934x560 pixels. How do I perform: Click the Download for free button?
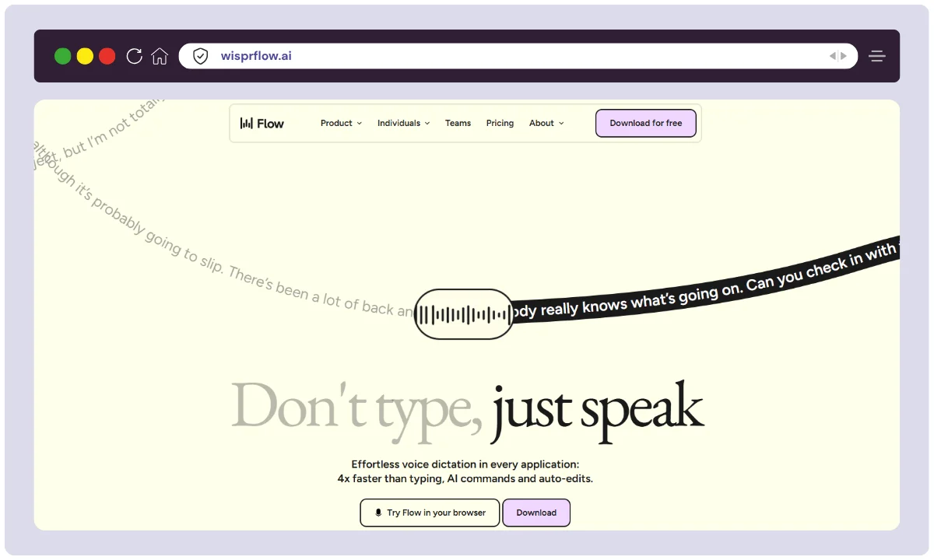coord(646,123)
